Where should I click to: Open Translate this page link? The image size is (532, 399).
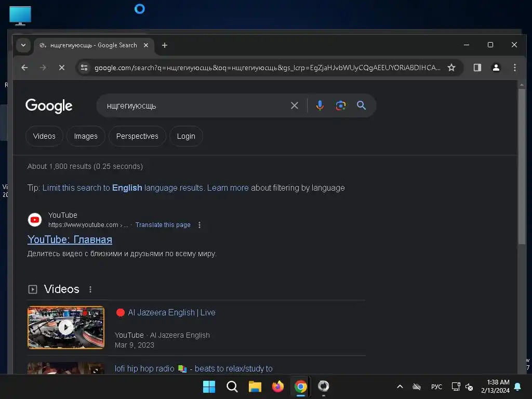click(163, 224)
